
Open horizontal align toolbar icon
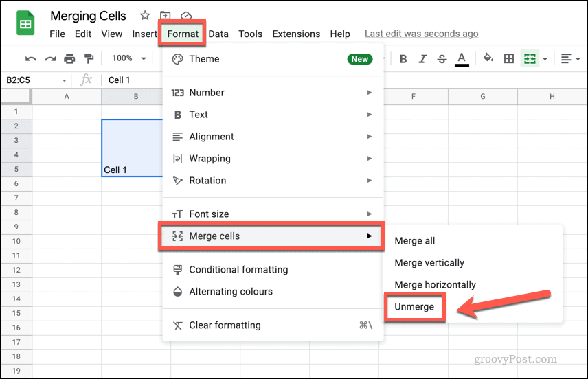click(566, 58)
